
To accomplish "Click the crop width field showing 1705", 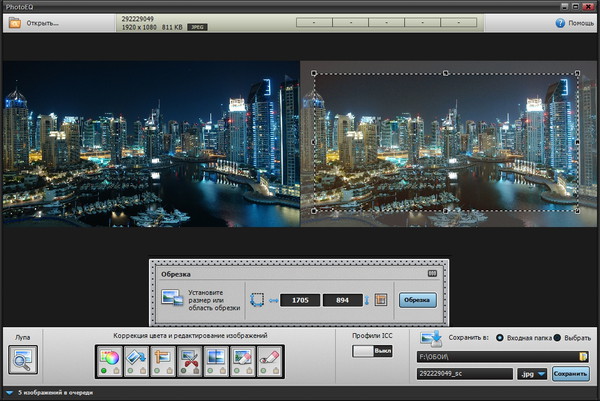I will tap(300, 300).
